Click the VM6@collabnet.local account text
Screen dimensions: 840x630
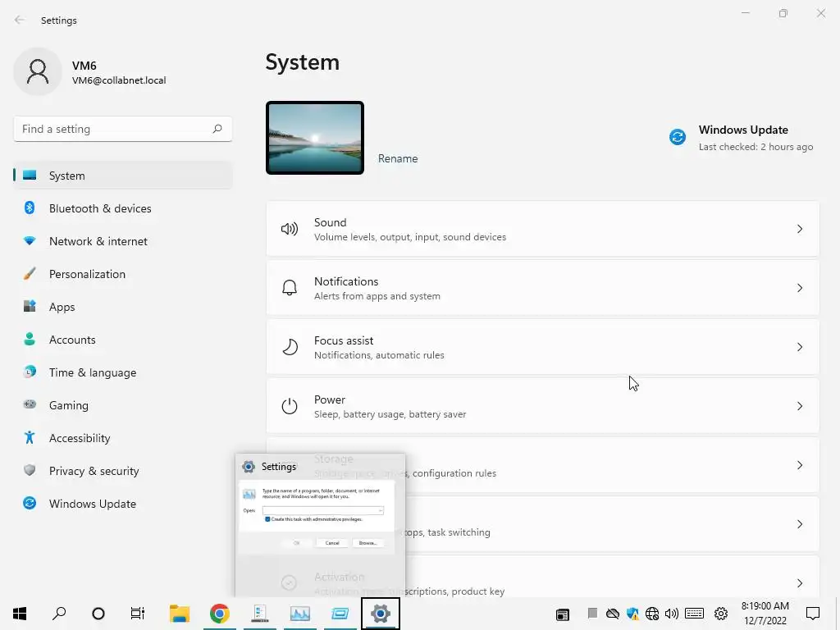119,80
